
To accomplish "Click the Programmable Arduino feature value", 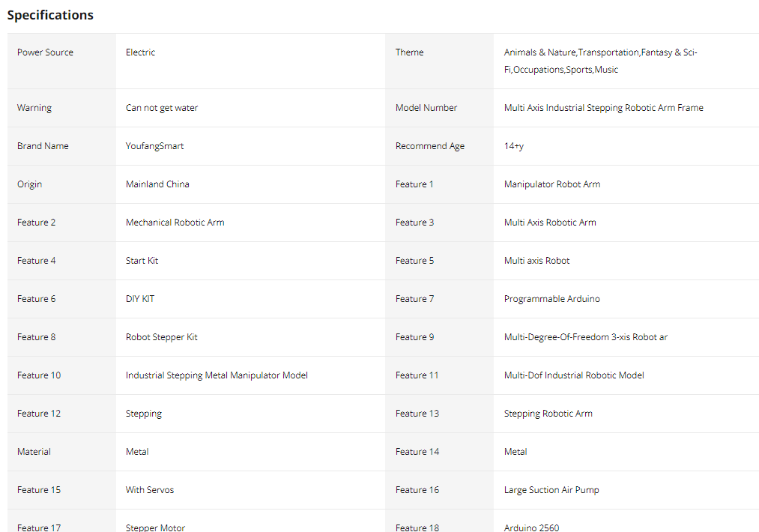I will 551,299.
